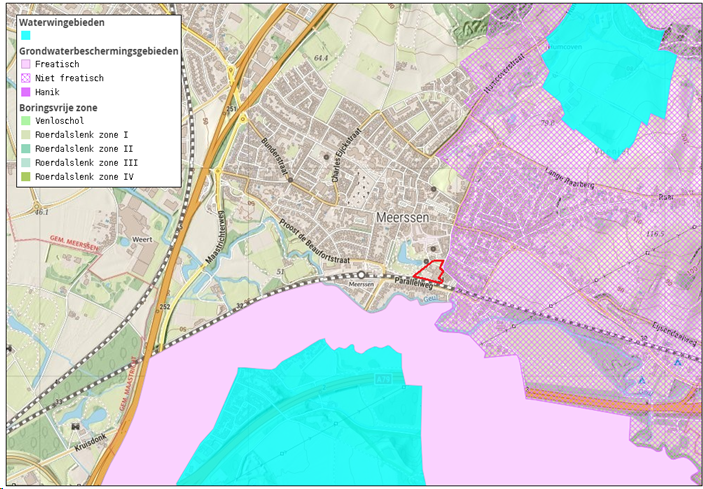This screenshot has width=703, height=489.
Task: Click the Boringsvrije zone legend heading
Action: [58, 108]
